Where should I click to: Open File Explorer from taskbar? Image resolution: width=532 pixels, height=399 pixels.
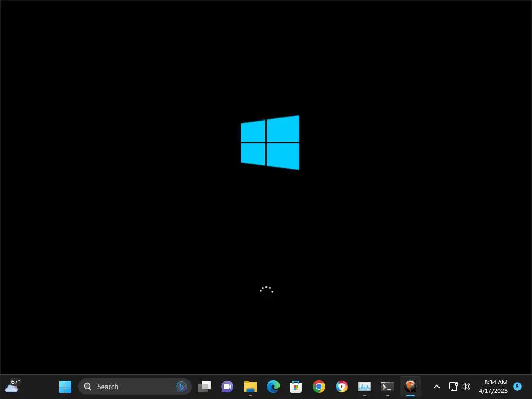click(x=250, y=387)
